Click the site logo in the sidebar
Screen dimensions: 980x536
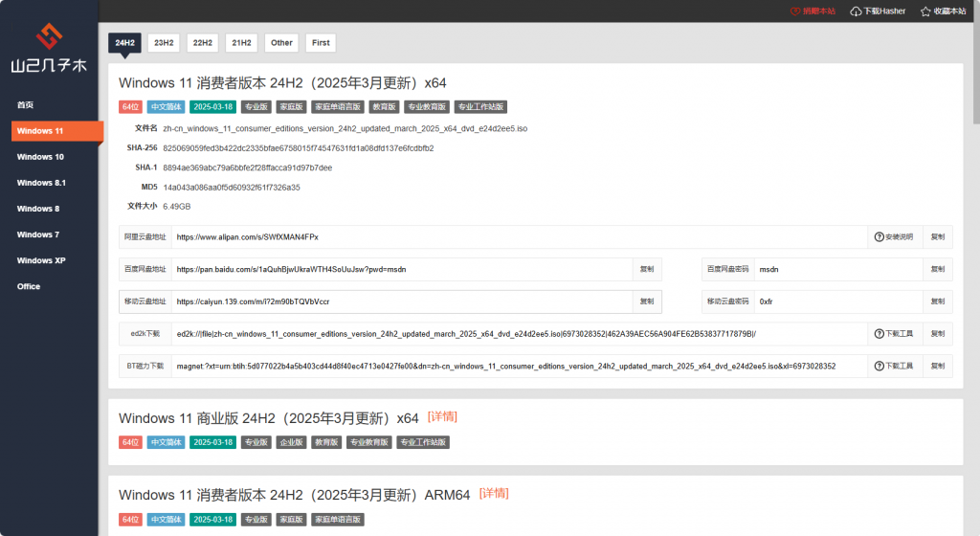[x=49, y=50]
